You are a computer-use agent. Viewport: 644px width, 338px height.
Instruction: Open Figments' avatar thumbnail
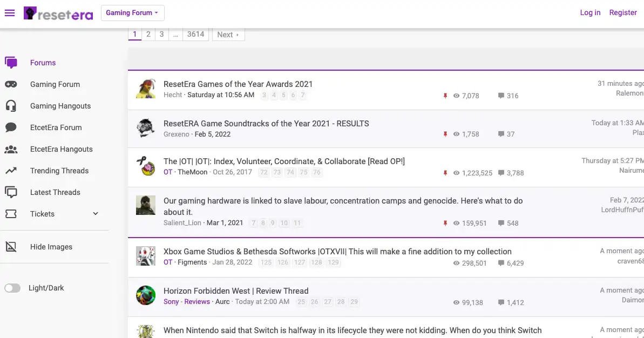[146, 256]
